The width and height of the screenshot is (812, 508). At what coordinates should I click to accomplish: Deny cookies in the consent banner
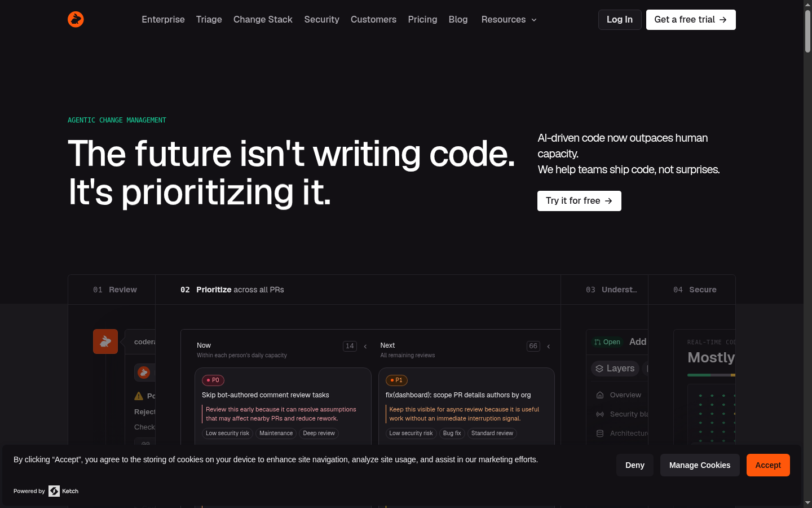pos(635,465)
